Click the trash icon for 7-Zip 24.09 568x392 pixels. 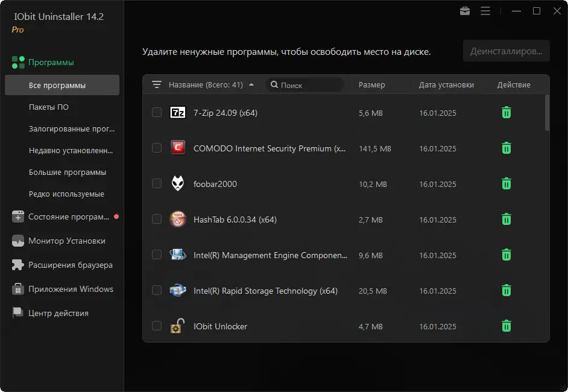pyautogui.click(x=506, y=113)
